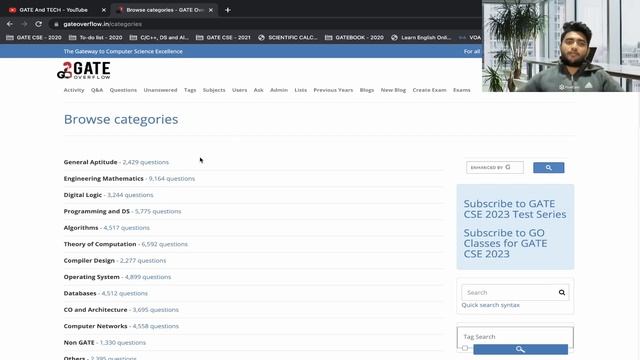This screenshot has width=640, height=360.
Task: Open the Programming and DS category
Action: tap(97, 211)
